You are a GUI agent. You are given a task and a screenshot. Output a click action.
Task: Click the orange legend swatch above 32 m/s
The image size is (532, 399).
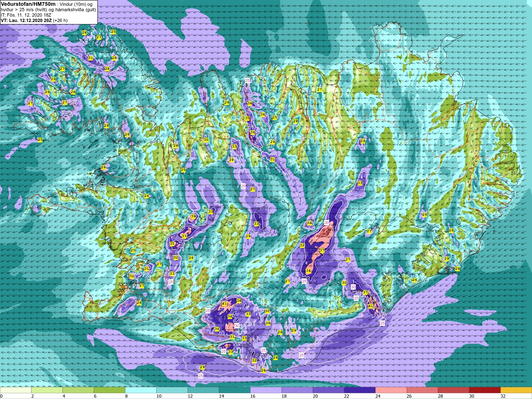516,390
